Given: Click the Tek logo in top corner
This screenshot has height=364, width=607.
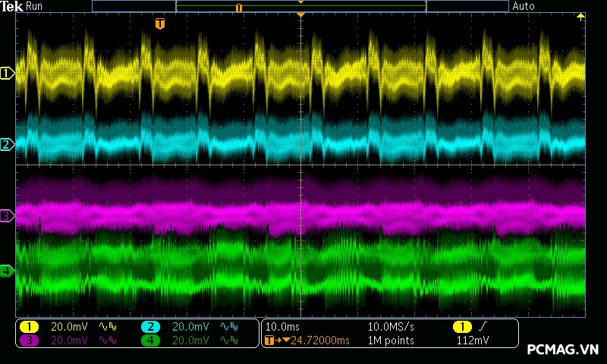Looking at the screenshot, I should 12,6.
